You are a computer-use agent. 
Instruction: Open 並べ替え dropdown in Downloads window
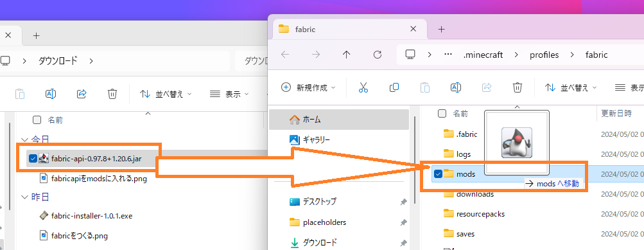coord(166,94)
